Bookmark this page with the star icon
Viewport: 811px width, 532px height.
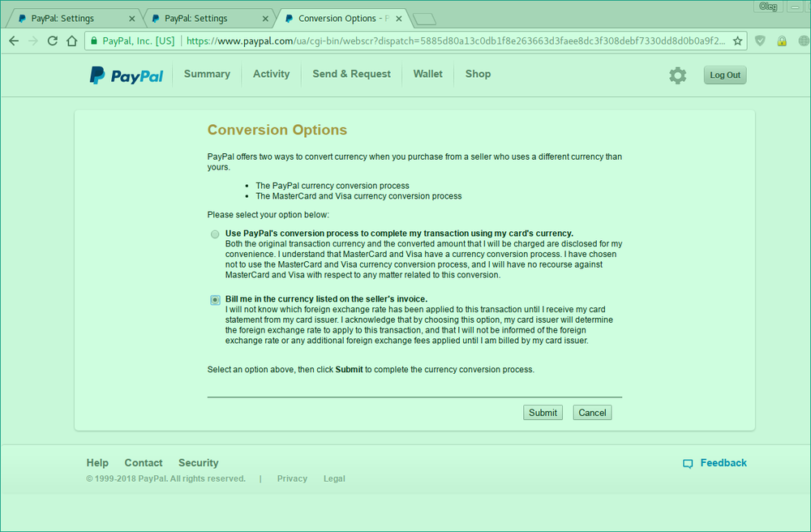pos(737,41)
